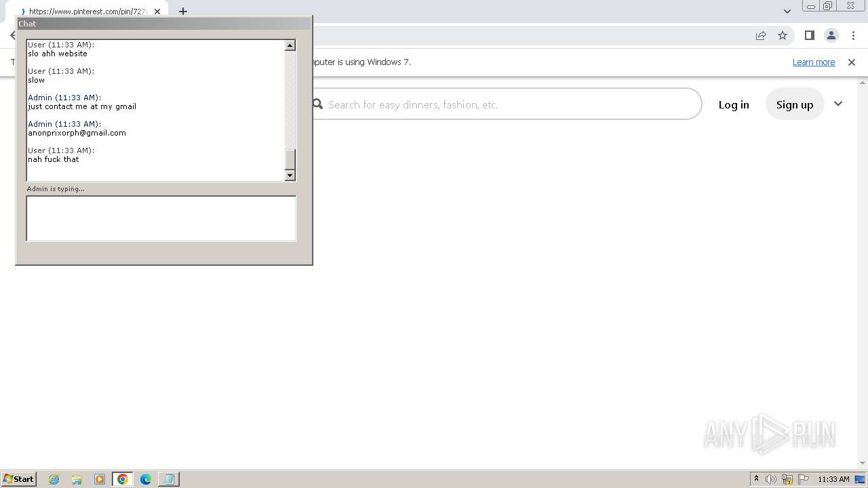The image size is (868, 488).
Task: Click the network tray icon
Action: (x=787, y=479)
